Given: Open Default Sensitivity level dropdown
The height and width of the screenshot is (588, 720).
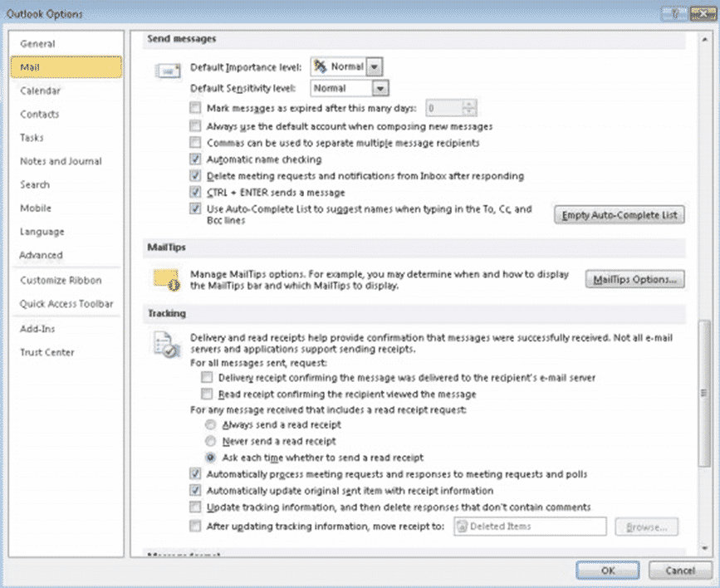Looking at the screenshot, I should (380, 88).
